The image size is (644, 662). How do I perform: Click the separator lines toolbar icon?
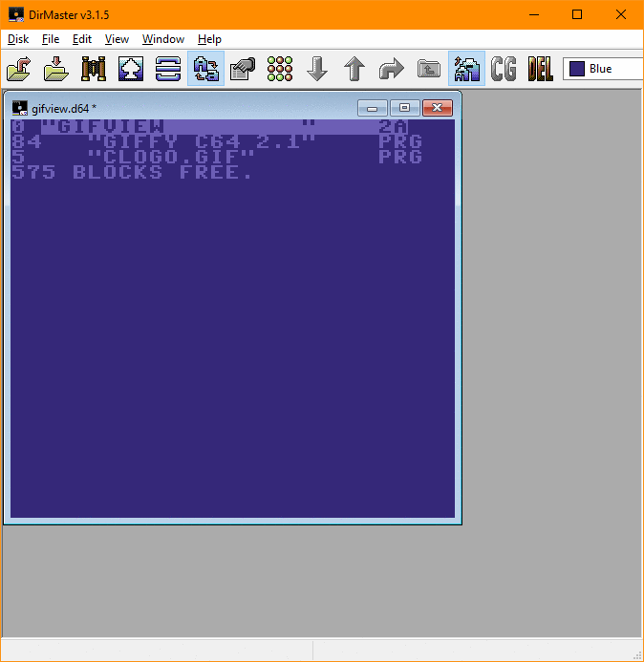(x=168, y=69)
